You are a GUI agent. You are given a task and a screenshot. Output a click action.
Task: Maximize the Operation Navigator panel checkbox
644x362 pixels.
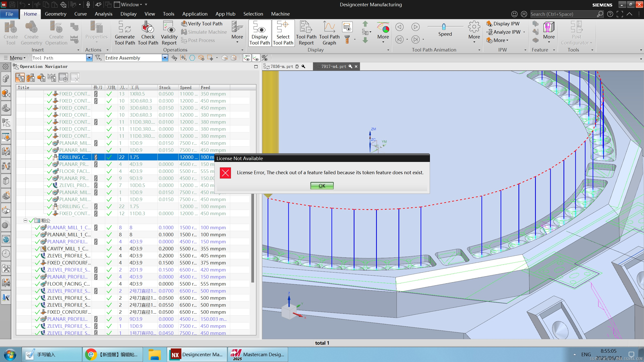pos(256,67)
